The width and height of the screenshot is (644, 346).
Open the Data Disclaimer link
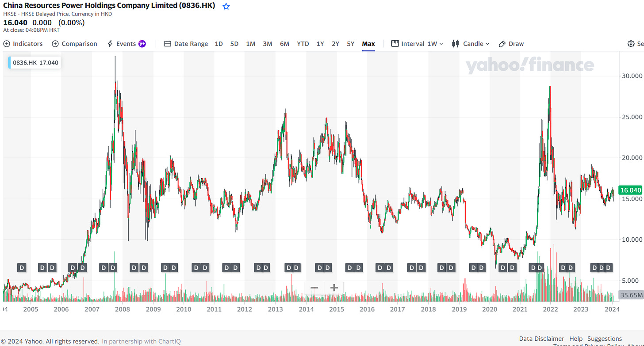tap(541, 338)
